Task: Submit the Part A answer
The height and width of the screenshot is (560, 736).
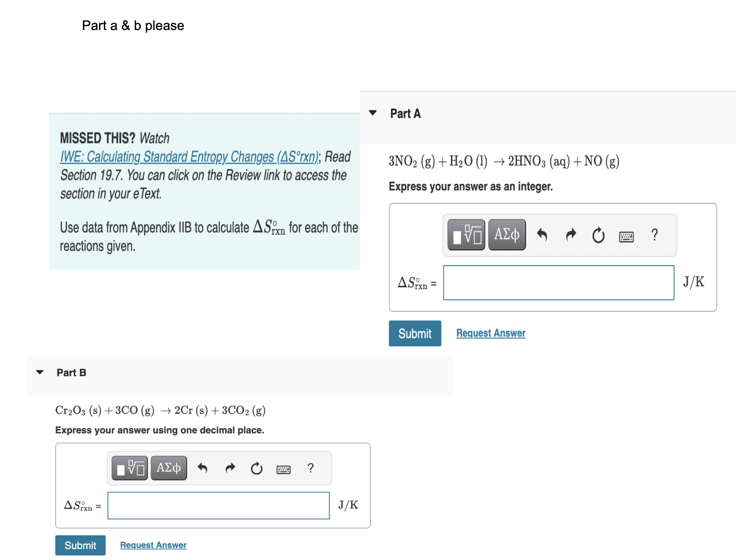Action: (414, 333)
